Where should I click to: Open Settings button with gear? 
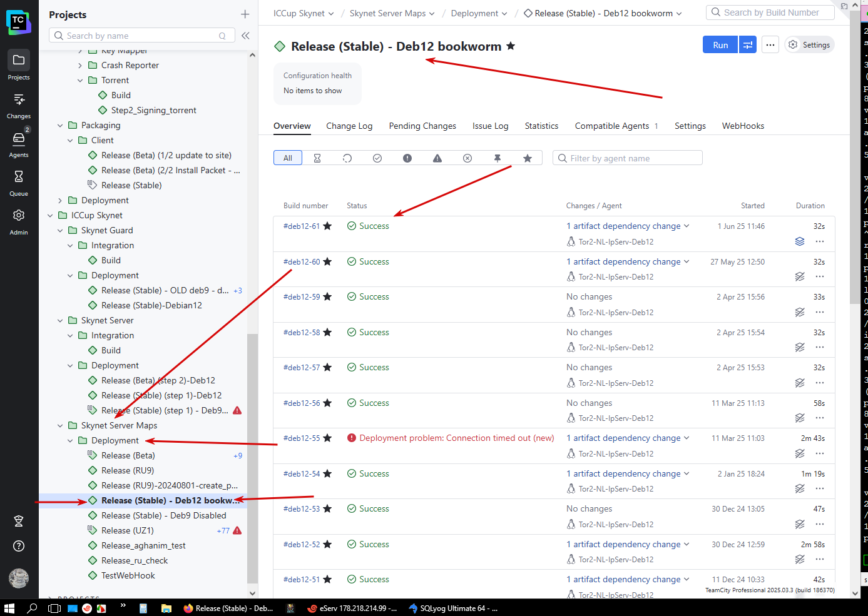[x=809, y=45]
